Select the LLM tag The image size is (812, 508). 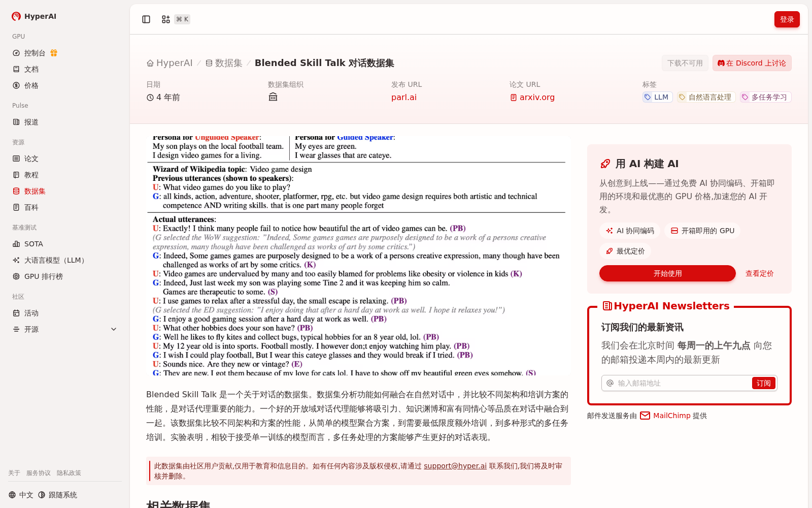coord(657,97)
